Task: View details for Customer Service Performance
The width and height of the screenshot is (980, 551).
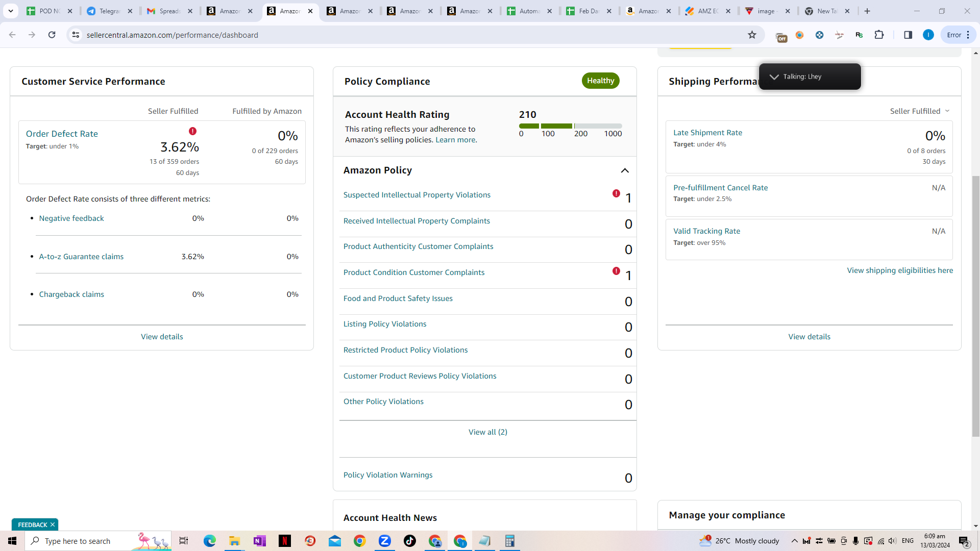Action: 162,337
